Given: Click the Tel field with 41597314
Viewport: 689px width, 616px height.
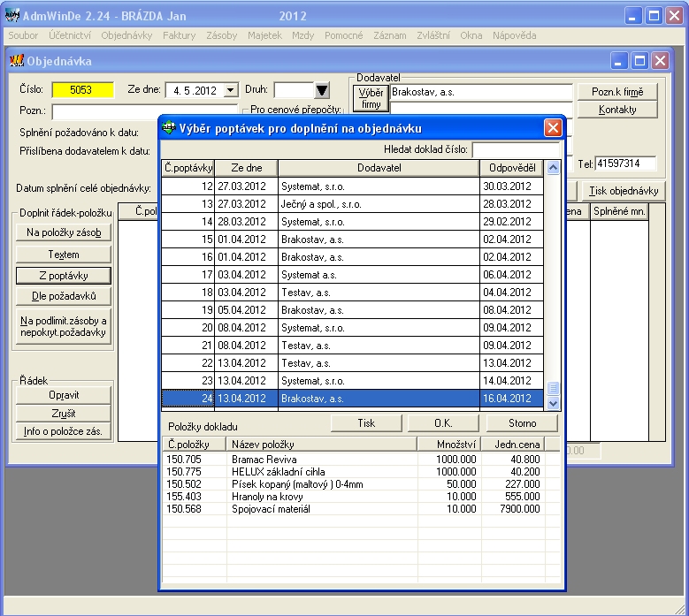Looking at the screenshot, I should (x=625, y=164).
